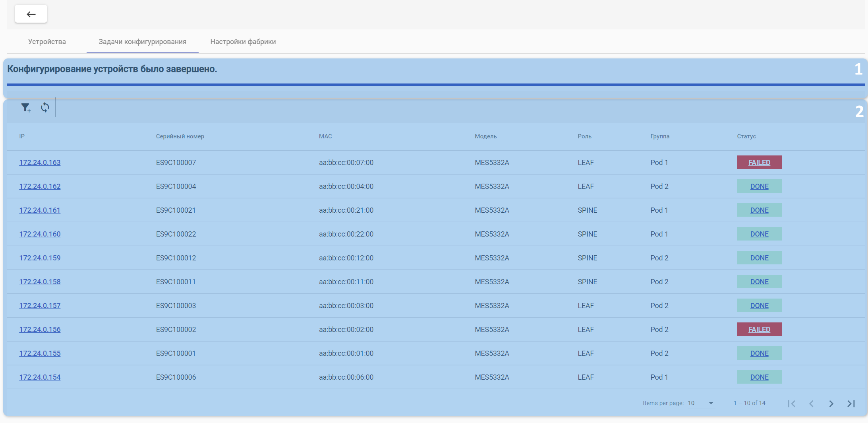868x423 pixels.
Task: Switch to the Устройства tab
Action: pos(47,42)
